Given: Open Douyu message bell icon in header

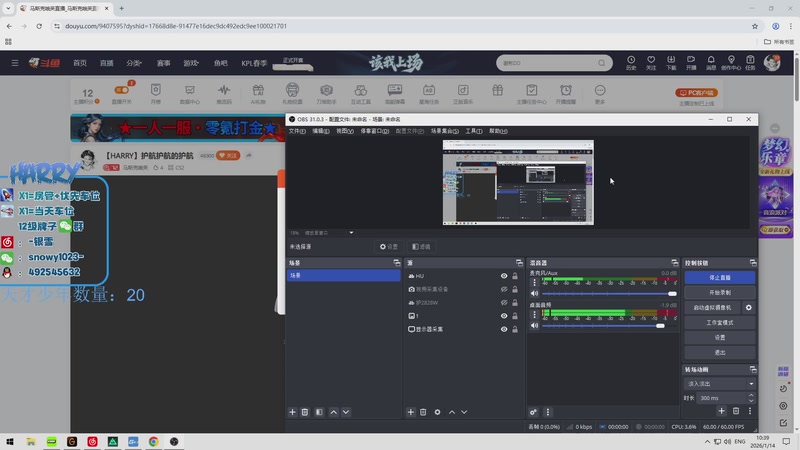Looking at the screenshot, I should tap(711, 63).
